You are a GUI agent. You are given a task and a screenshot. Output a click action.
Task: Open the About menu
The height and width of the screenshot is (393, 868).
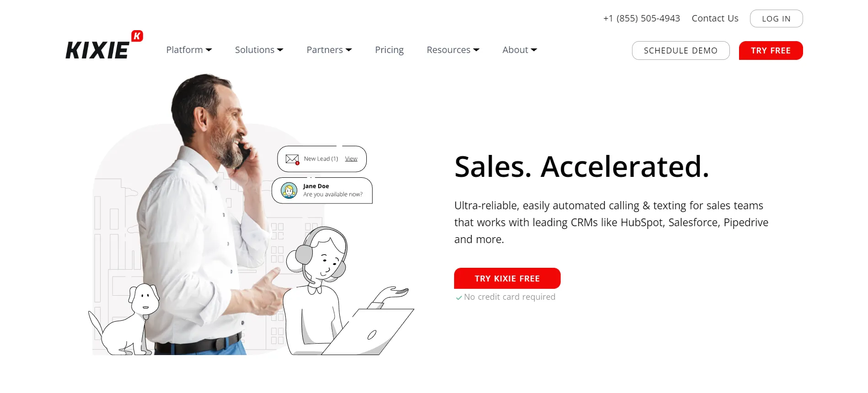[x=520, y=50]
